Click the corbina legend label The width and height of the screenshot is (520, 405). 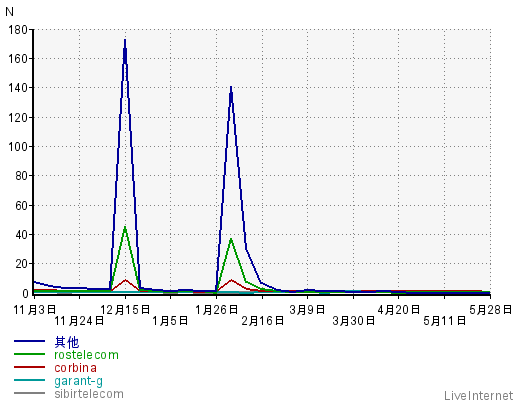coord(76,368)
